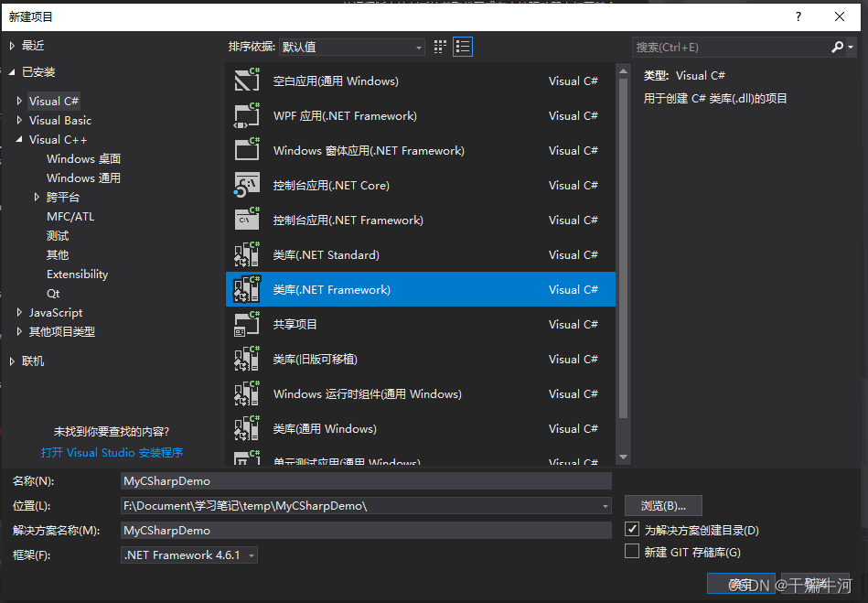The image size is (868, 603).
Task: Select the Qt category
Action: click(x=53, y=294)
